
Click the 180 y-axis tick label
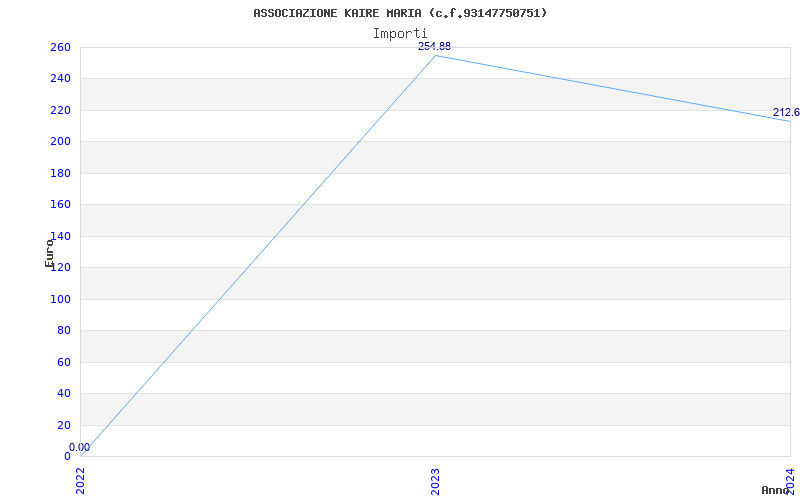pyautogui.click(x=60, y=173)
